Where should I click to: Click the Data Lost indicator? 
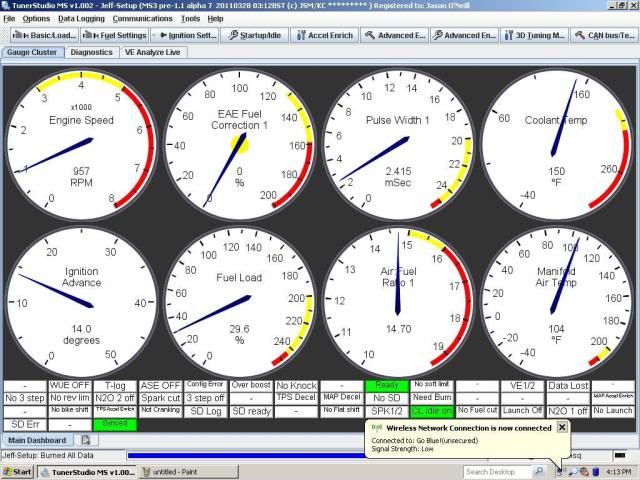pos(568,385)
